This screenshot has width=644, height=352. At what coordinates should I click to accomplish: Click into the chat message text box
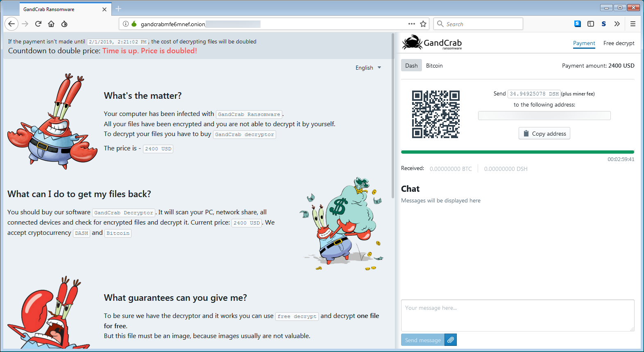(517, 315)
